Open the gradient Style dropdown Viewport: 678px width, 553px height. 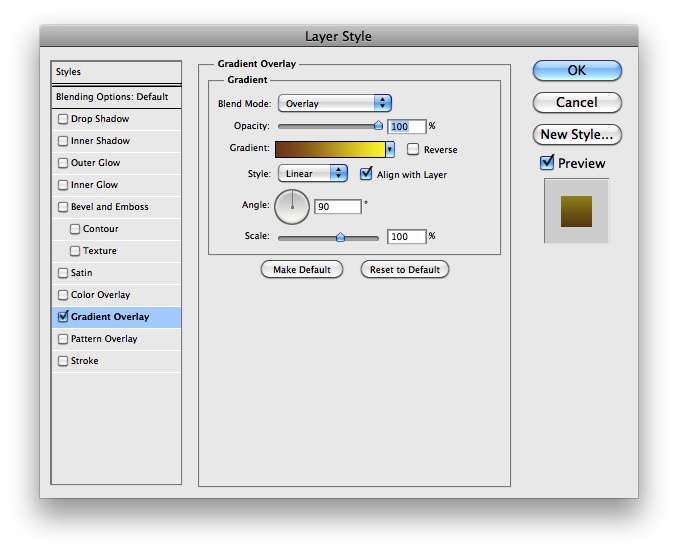313,173
